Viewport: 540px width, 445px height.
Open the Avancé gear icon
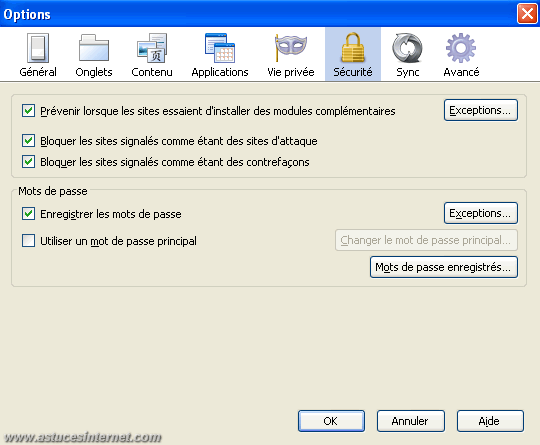pos(461,48)
